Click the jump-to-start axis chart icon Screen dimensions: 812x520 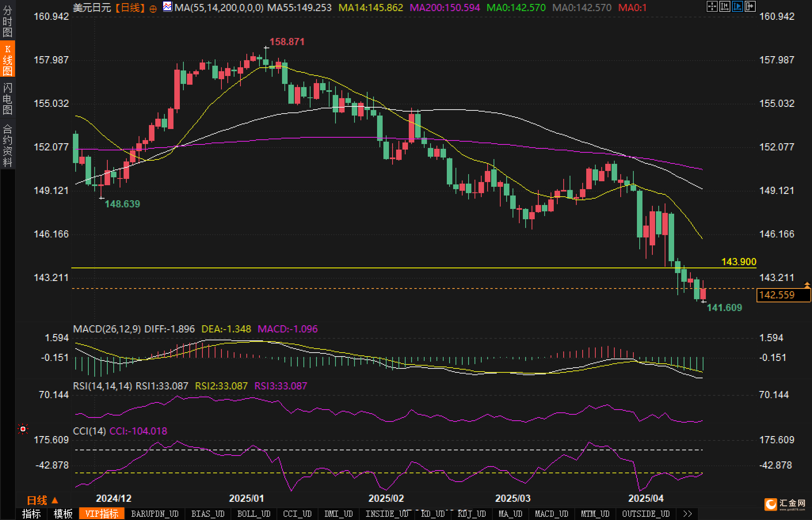[724, 6]
